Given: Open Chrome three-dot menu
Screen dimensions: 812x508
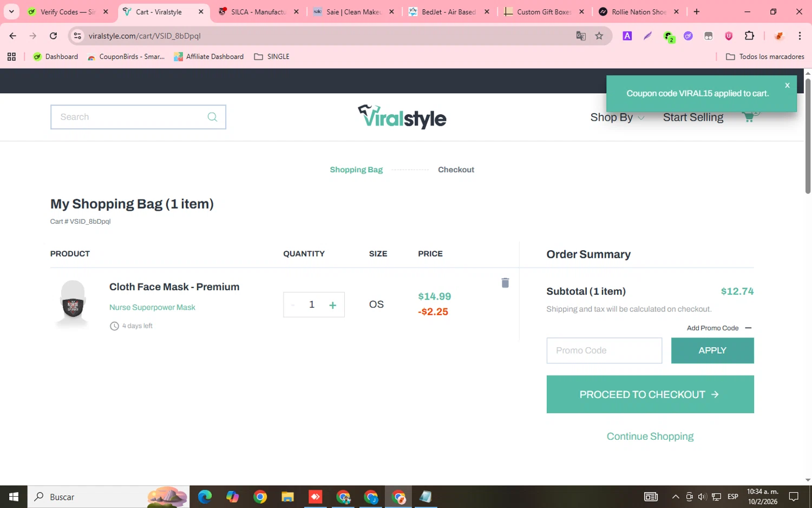Looking at the screenshot, I should click(x=800, y=36).
